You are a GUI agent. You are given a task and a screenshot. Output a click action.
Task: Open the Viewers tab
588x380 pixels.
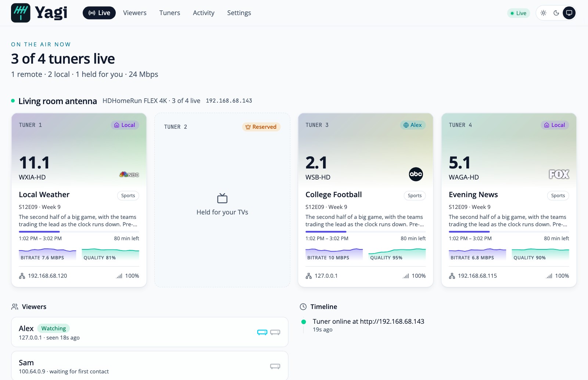[x=135, y=13]
